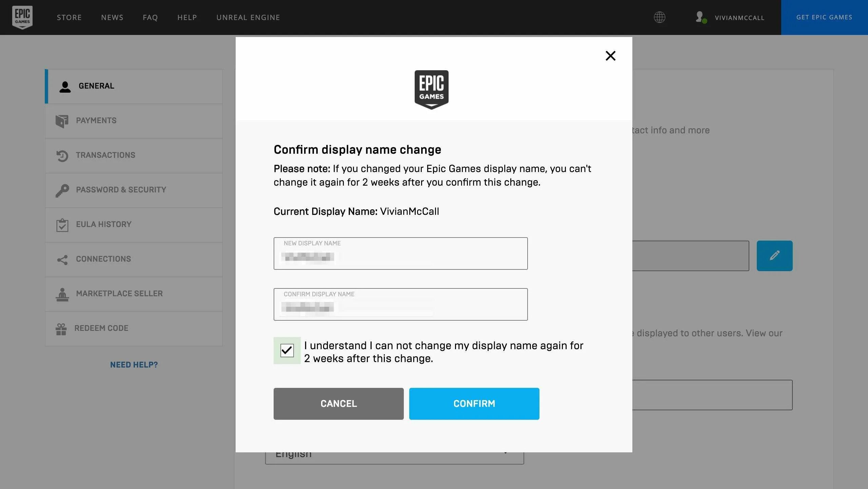Image resolution: width=868 pixels, height=489 pixels.
Task: Toggle the 2-week change acknowledgment checkbox
Action: [x=287, y=350]
